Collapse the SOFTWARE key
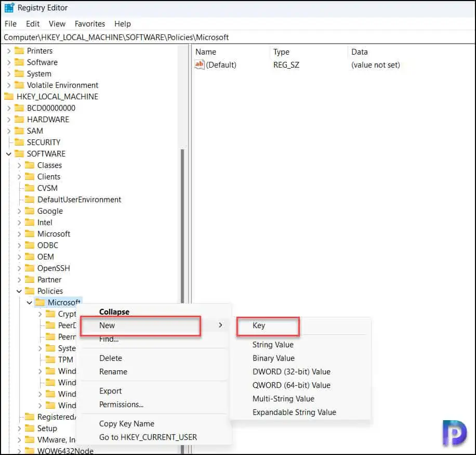476x455 pixels. pos(9,154)
